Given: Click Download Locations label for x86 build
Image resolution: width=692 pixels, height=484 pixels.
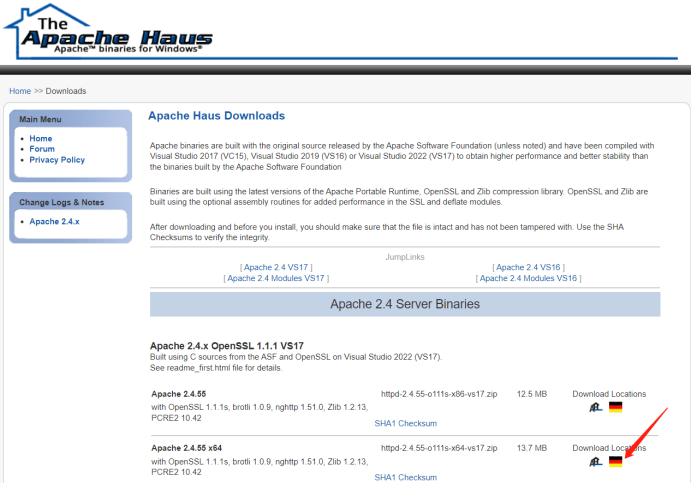Looking at the screenshot, I should click(x=609, y=394).
